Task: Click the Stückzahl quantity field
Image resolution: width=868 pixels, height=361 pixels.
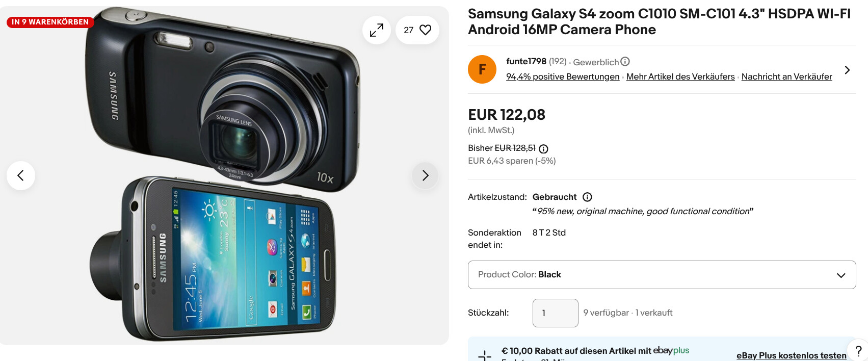Action: [555, 313]
